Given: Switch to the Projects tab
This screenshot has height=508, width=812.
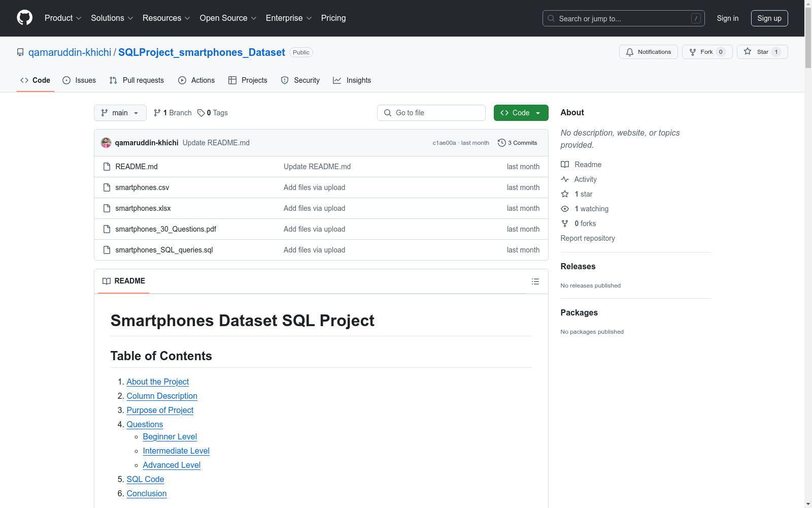Looking at the screenshot, I should click(248, 80).
